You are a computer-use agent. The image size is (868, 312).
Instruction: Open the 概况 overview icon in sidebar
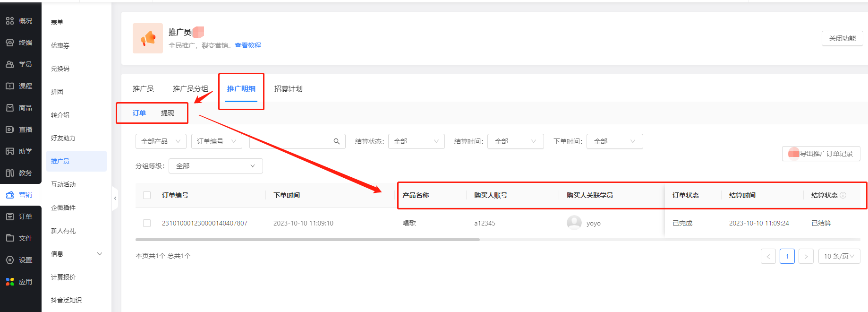10,21
